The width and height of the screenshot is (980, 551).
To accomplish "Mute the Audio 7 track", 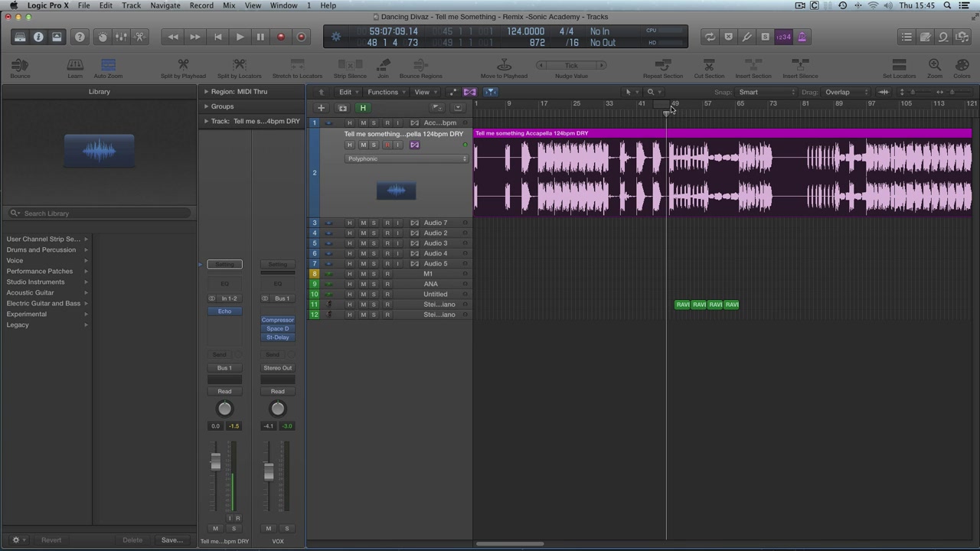I will pos(363,223).
